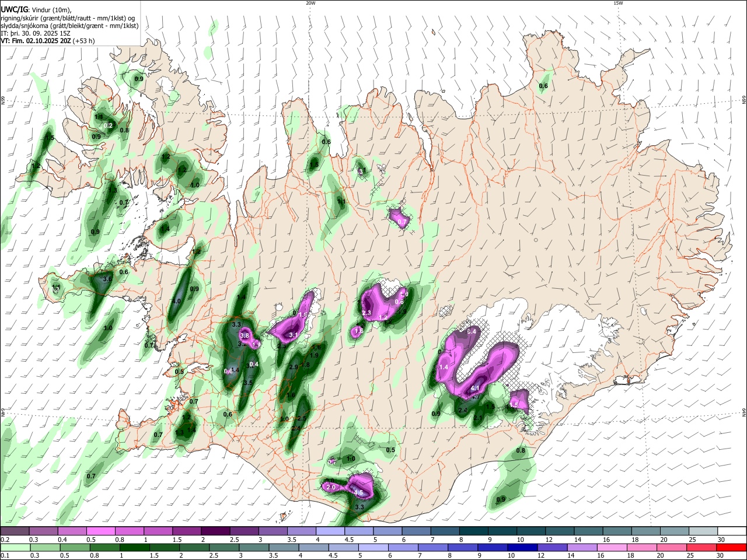Click the "2.9" rain value on the map
The height and width of the screenshot is (560, 747).
coord(294,367)
